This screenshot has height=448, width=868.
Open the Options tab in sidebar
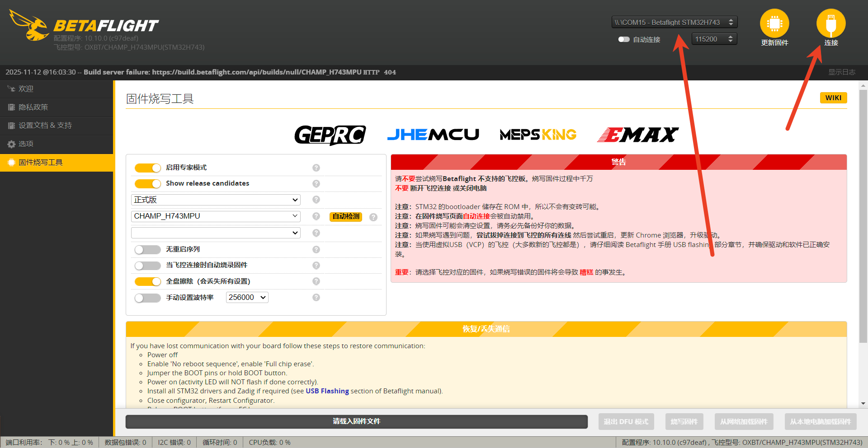(x=57, y=144)
